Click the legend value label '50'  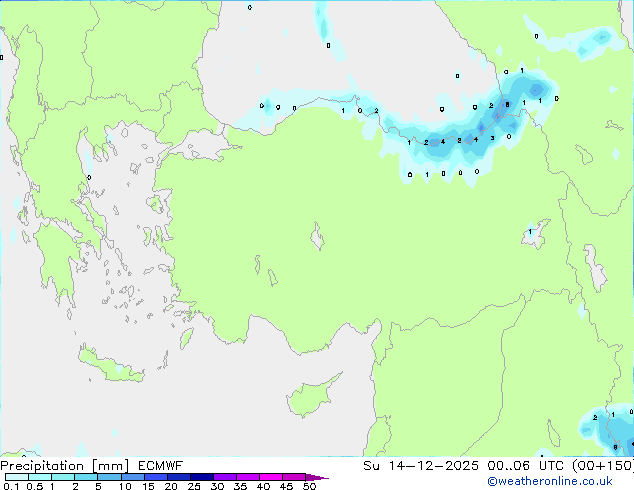(x=309, y=486)
